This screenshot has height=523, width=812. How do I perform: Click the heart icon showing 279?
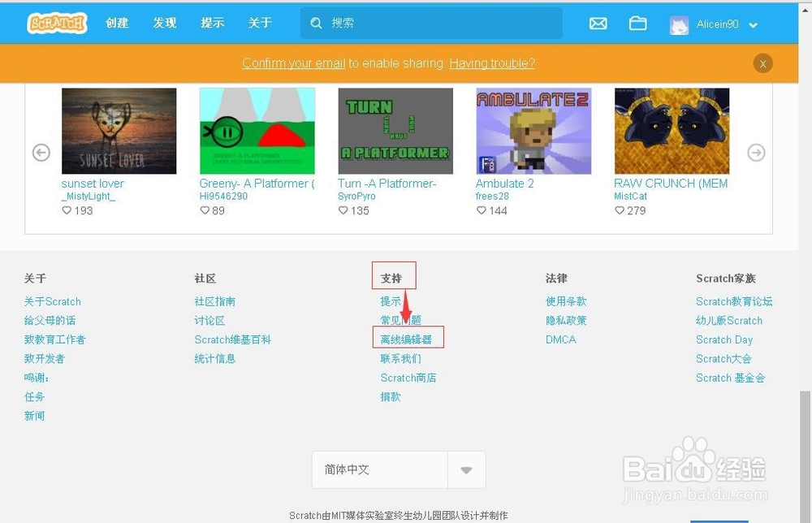(620, 210)
